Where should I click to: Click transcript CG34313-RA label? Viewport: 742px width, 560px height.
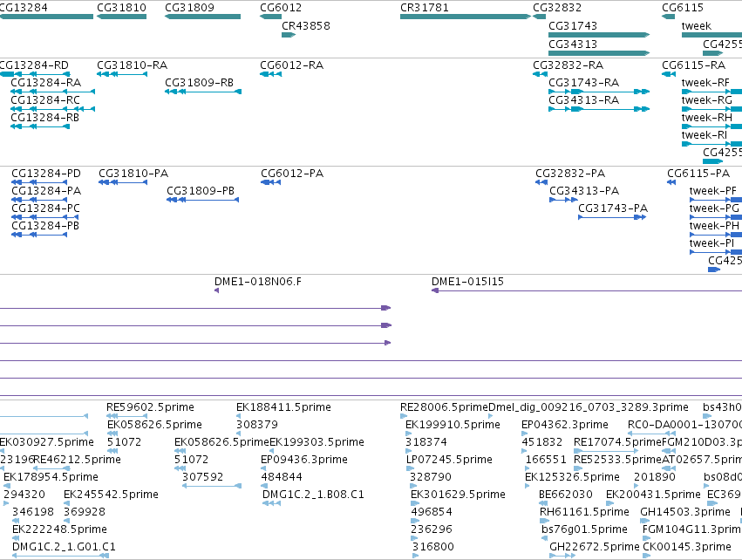(583, 100)
